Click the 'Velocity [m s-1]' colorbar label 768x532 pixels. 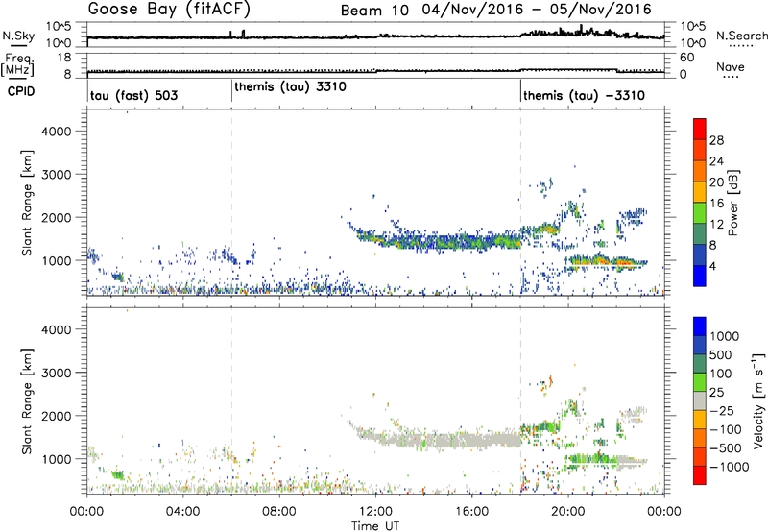(x=758, y=400)
